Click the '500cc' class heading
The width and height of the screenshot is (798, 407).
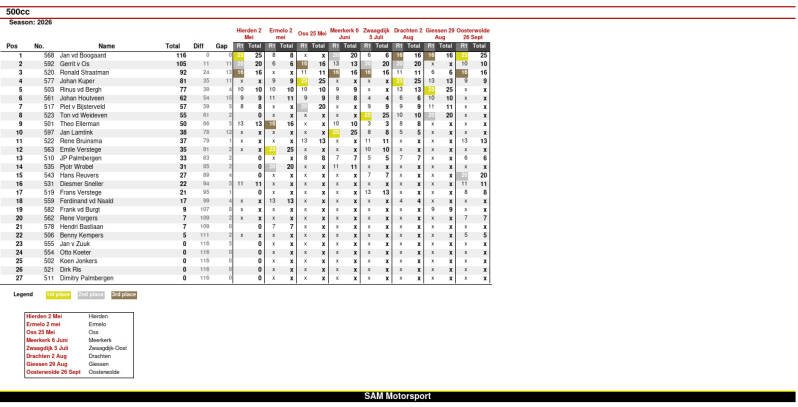[18, 12]
